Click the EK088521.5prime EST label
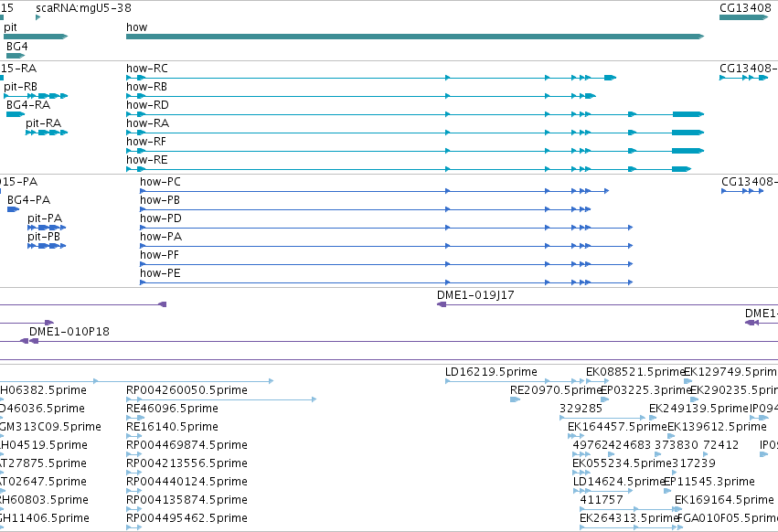This screenshot has width=778, height=532. pos(635,372)
